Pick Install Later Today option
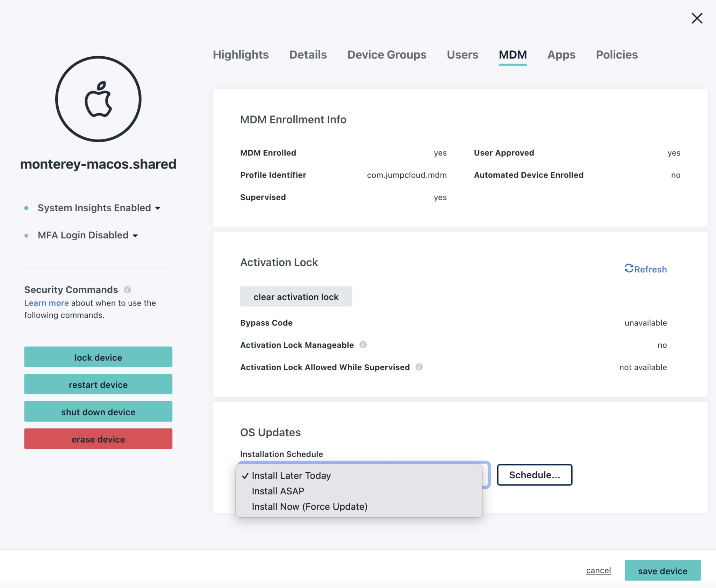Viewport: 716px width, 588px height. (x=291, y=476)
